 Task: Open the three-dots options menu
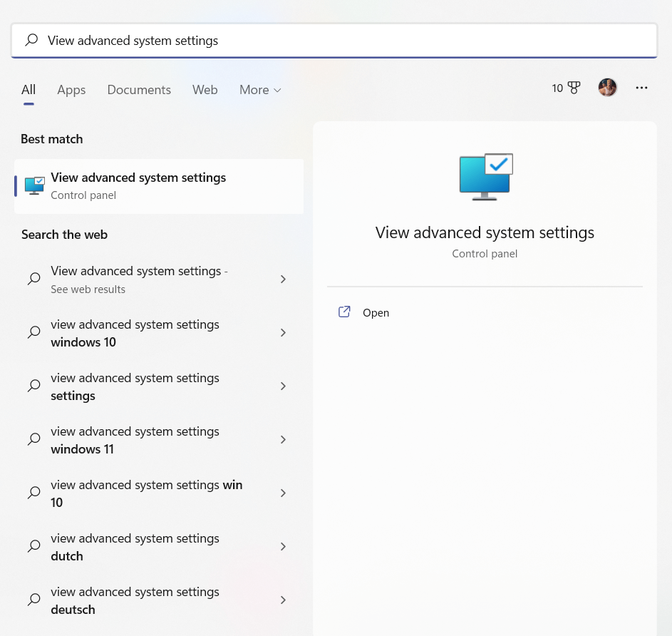pyautogui.click(x=641, y=88)
